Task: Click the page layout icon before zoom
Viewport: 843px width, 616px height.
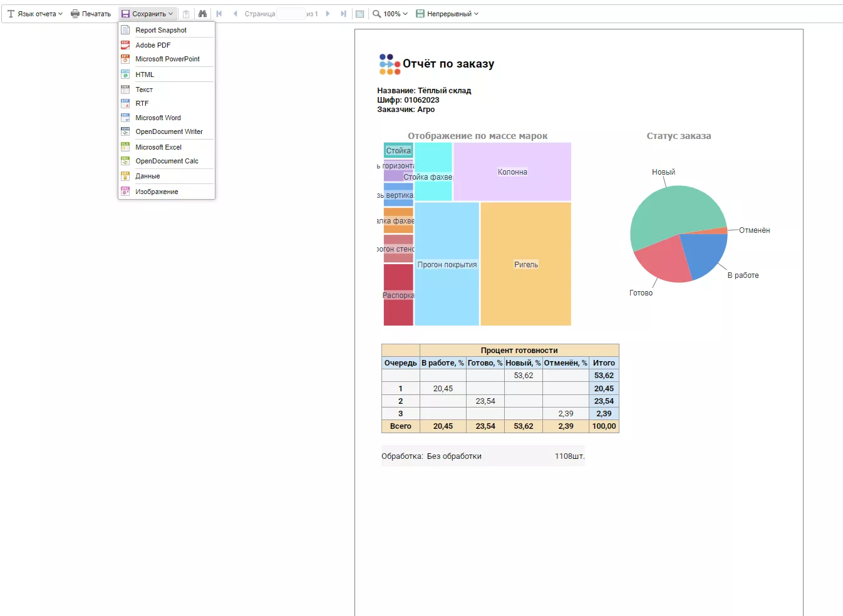Action: (359, 14)
